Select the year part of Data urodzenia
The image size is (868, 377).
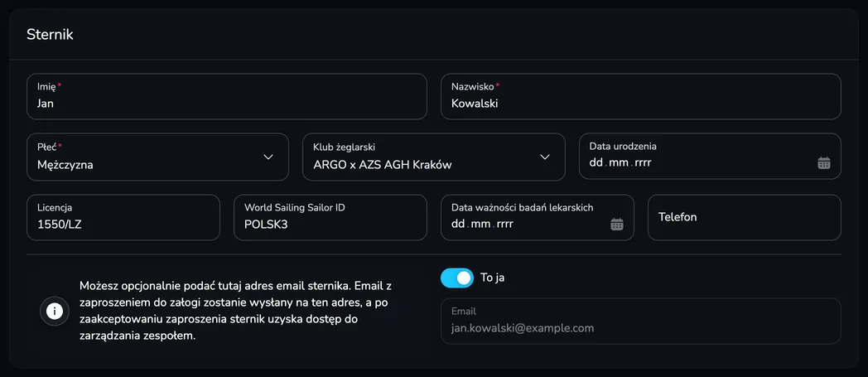tap(643, 162)
